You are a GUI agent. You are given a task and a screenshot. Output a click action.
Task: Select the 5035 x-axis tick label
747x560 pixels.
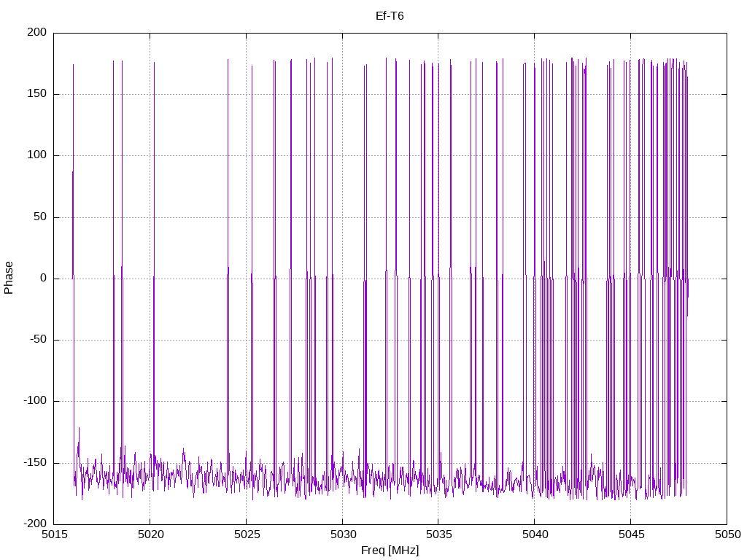coord(438,534)
